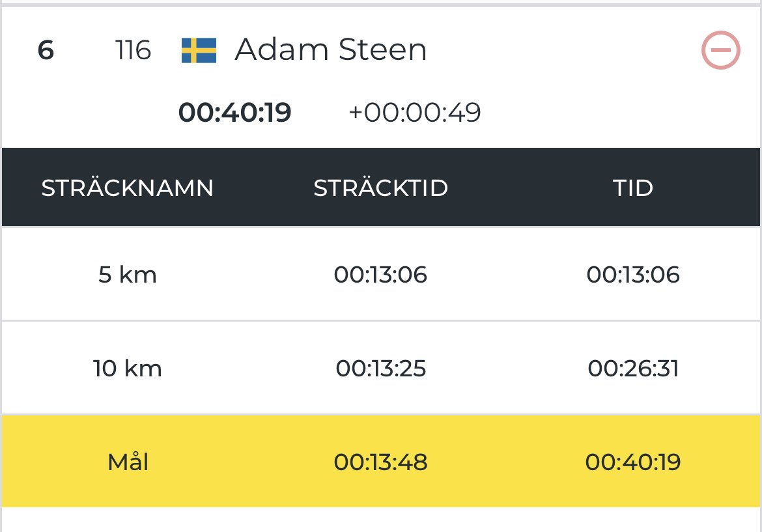Click bib number 116
Image resolution: width=762 pixels, height=532 pixels.
point(133,50)
